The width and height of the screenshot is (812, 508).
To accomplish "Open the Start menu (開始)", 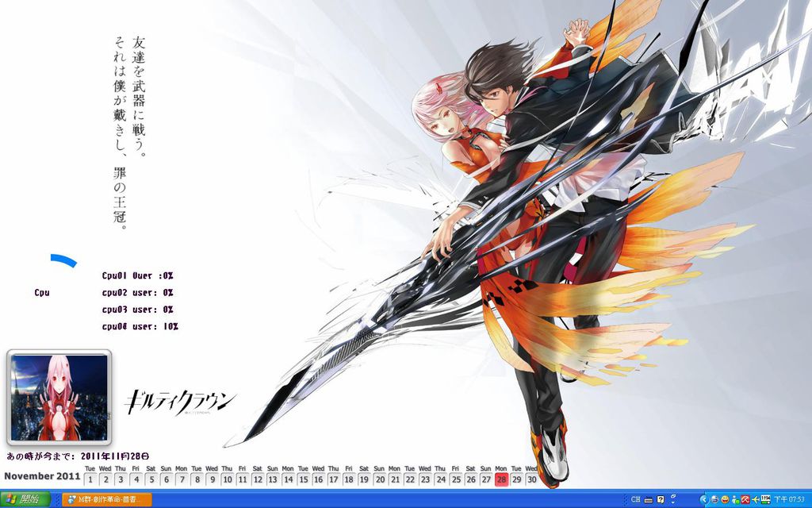I will click(x=21, y=500).
